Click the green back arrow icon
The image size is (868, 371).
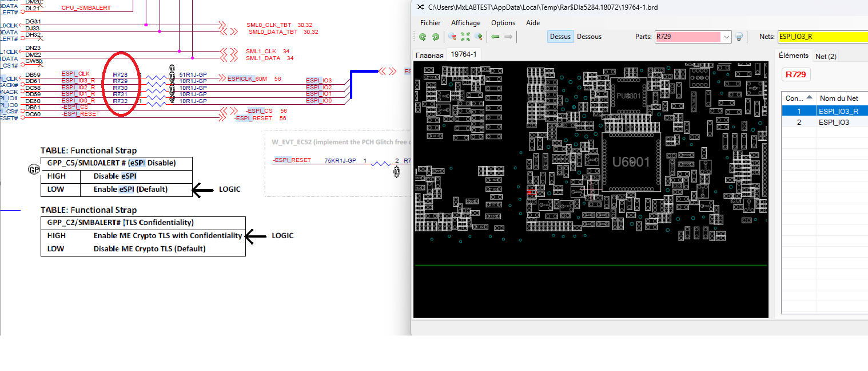pos(495,37)
